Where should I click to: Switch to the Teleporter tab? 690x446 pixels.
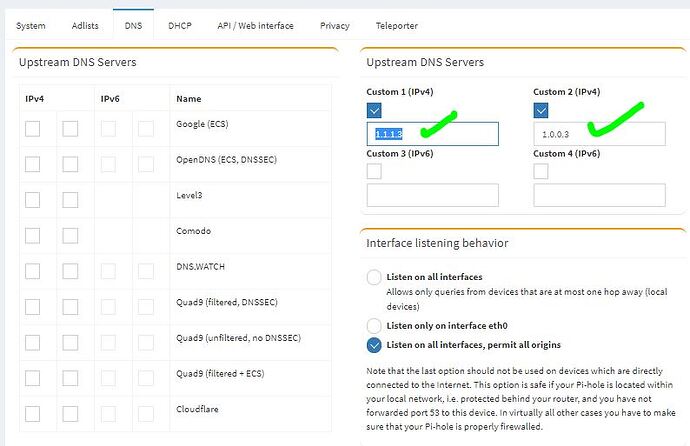(396, 26)
